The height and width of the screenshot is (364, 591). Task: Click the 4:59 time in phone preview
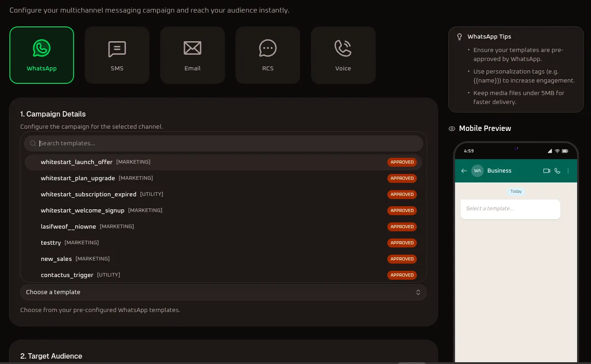click(x=469, y=151)
